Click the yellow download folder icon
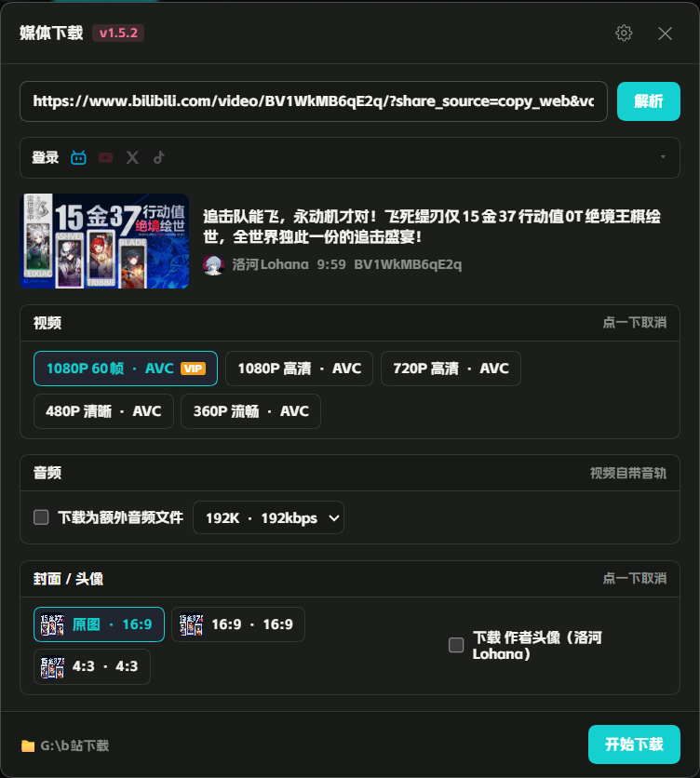Viewport: 700px width, 778px height. point(28,745)
